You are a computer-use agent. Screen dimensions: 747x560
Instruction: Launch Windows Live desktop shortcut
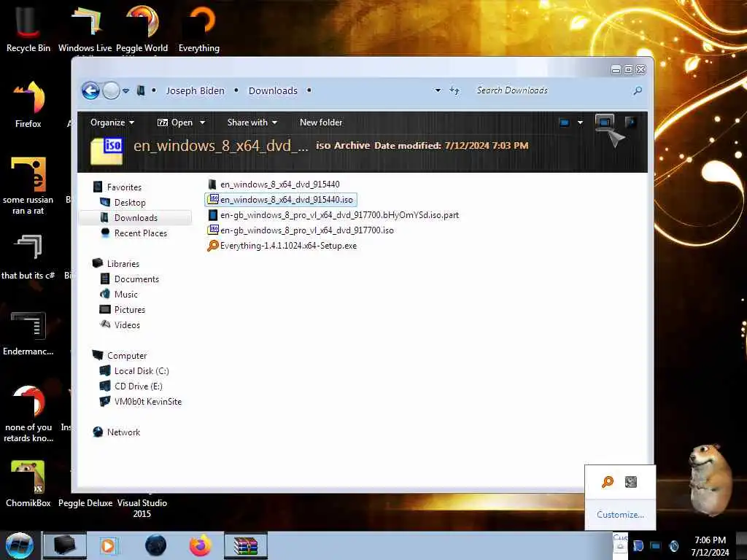(85, 28)
